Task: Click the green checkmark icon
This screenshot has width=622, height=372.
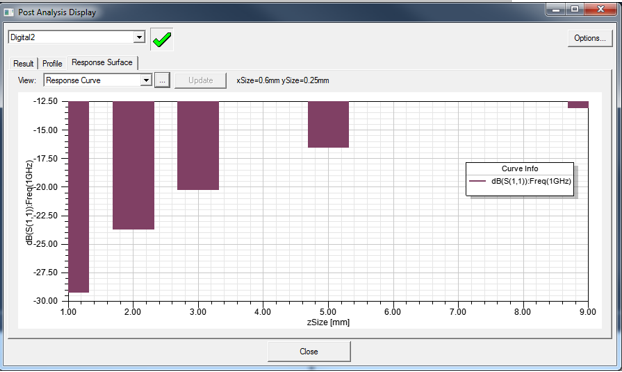Action: click(x=162, y=39)
